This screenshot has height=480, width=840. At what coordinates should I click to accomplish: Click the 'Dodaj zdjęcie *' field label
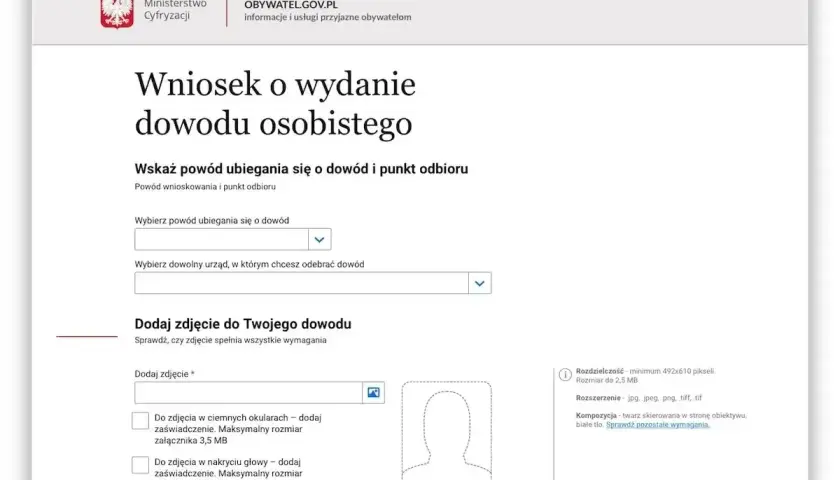click(164, 374)
